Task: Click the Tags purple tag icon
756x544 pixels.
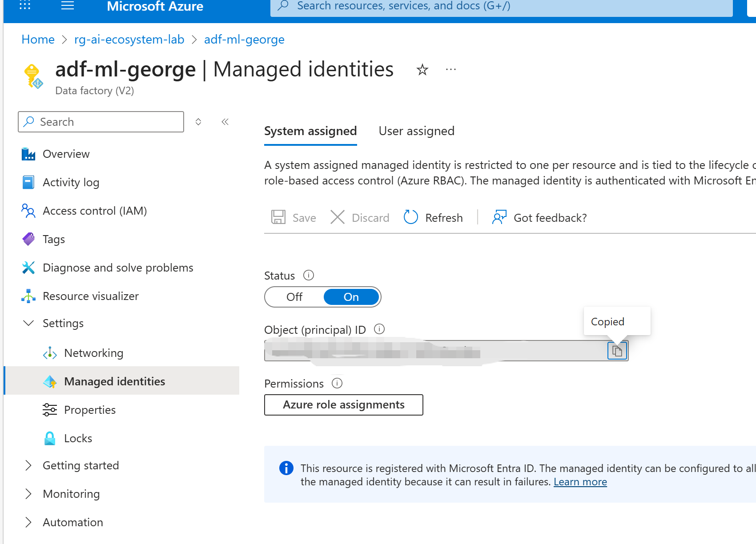Action: pyautogui.click(x=28, y=239)
